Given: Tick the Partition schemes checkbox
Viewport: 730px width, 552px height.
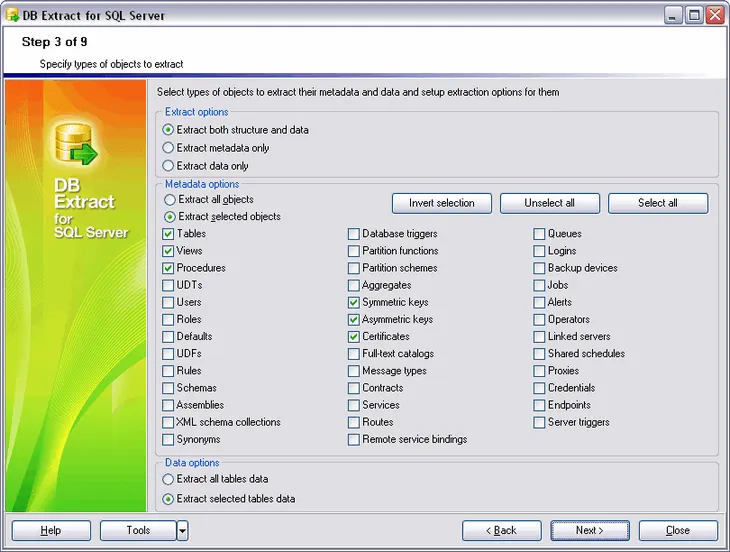Looking at the screenshot, I should coord(354,268).
